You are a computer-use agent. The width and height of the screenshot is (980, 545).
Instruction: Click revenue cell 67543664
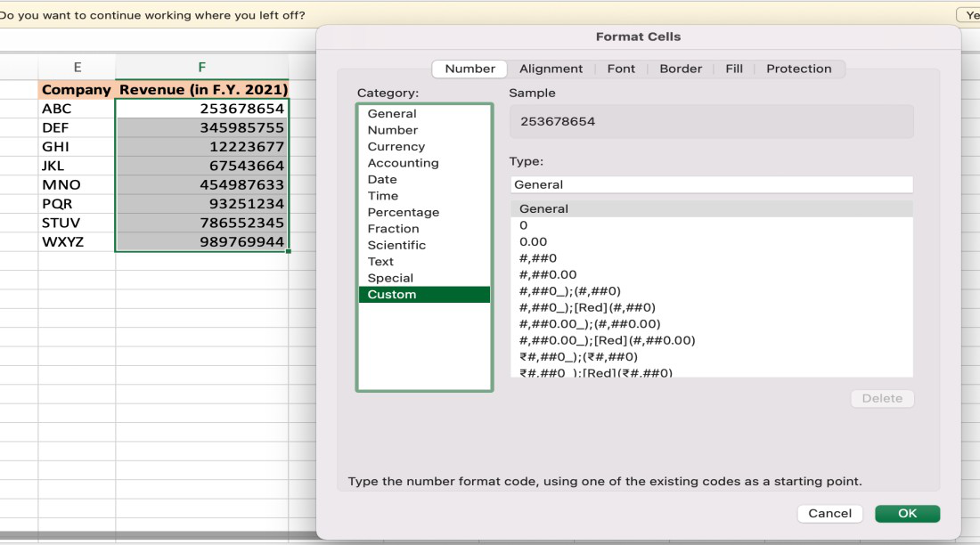click(x=202, y=166)
